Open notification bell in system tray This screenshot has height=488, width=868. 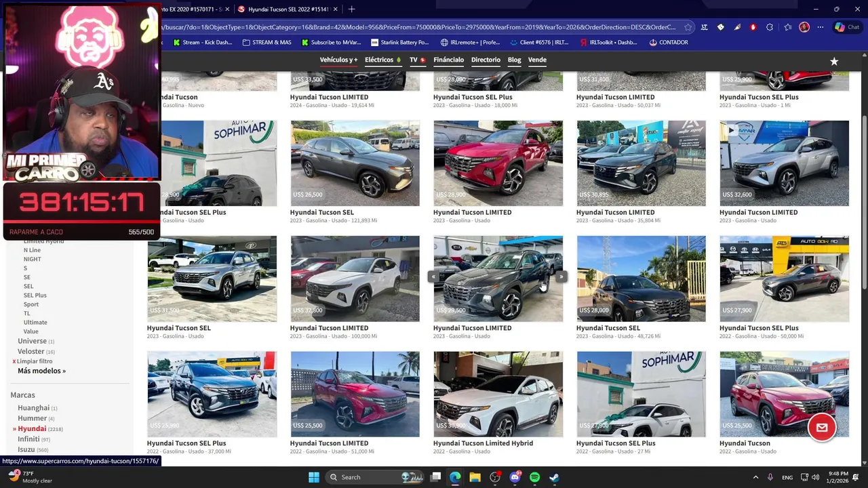point(856,477)
